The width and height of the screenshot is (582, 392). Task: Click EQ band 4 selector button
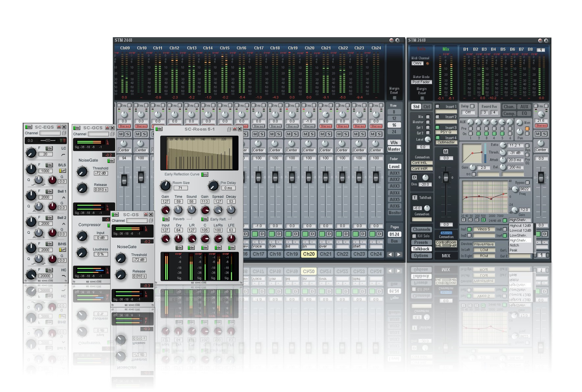483,220
